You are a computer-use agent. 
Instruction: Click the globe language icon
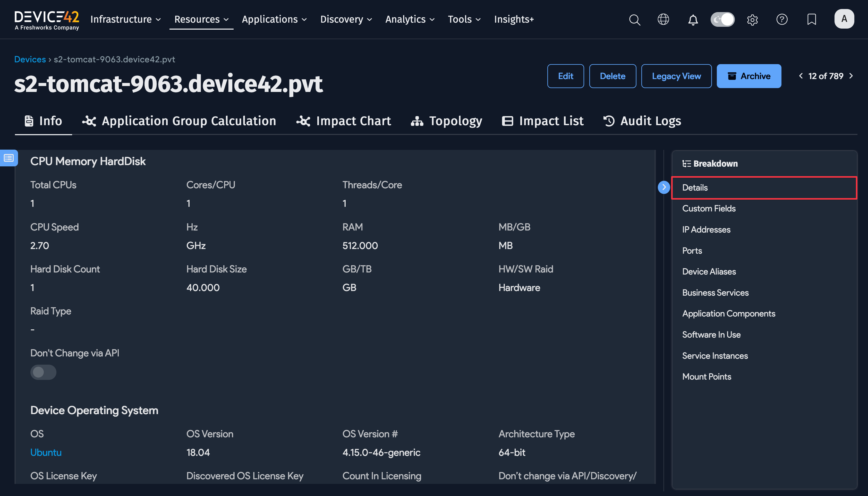coord(663,19)
